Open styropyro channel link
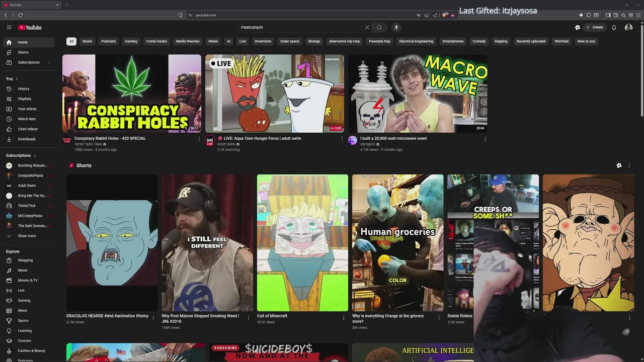The height and width of the screenshot is (362, 644). [x=367, y=144]
